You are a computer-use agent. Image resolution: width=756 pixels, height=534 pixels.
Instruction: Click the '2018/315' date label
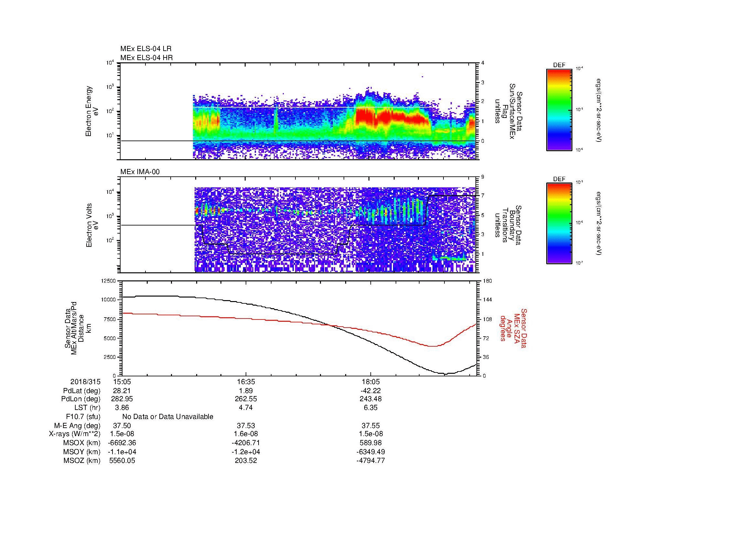tap(85, 382)
